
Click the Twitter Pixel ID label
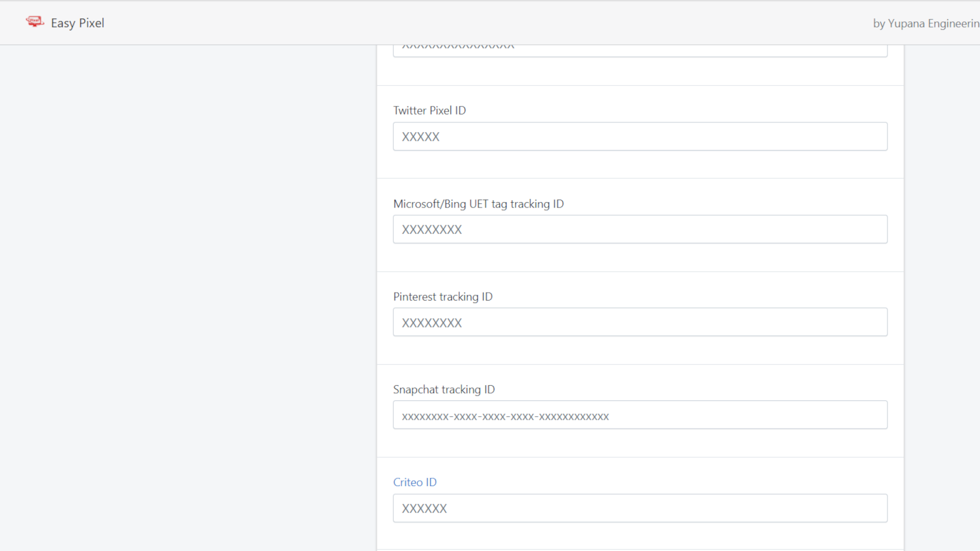(429, 110)
